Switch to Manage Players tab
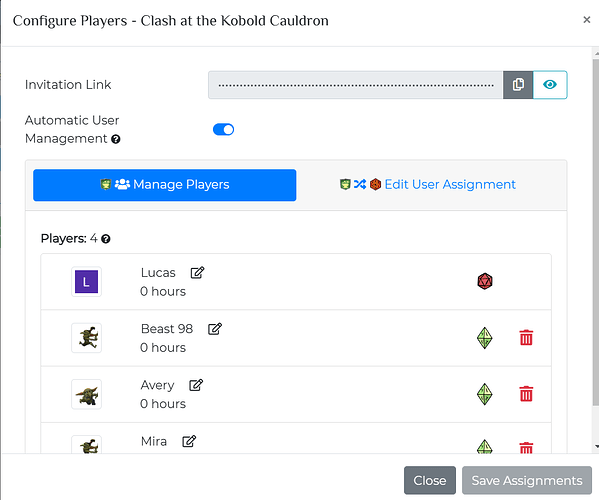Viewport: 599px width, 500px height. point(165,185)
